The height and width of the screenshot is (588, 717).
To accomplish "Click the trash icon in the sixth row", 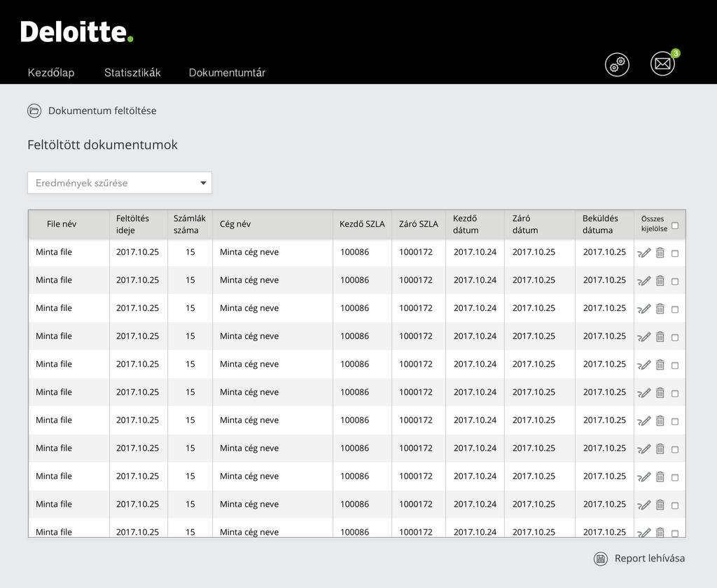I will coord(660,392).
